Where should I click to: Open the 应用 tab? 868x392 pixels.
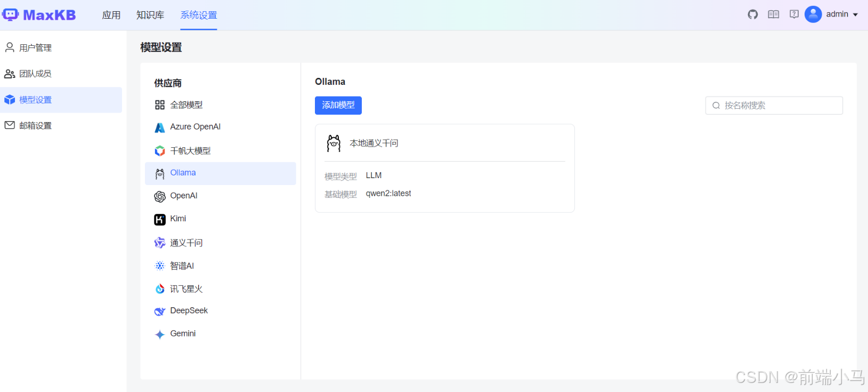click(x=111, y=15)
